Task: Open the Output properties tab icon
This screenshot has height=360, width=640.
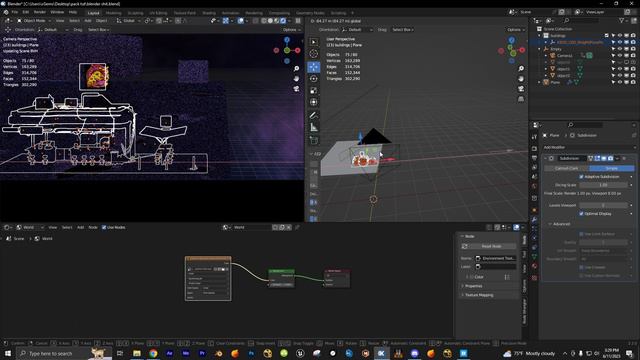Action: (534, 158)
